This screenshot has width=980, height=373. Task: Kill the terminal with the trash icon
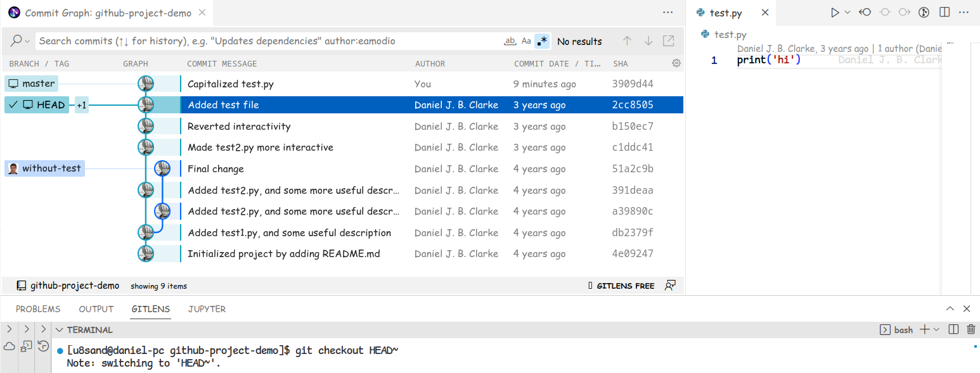pyautogui.click(x=970, y=329)
